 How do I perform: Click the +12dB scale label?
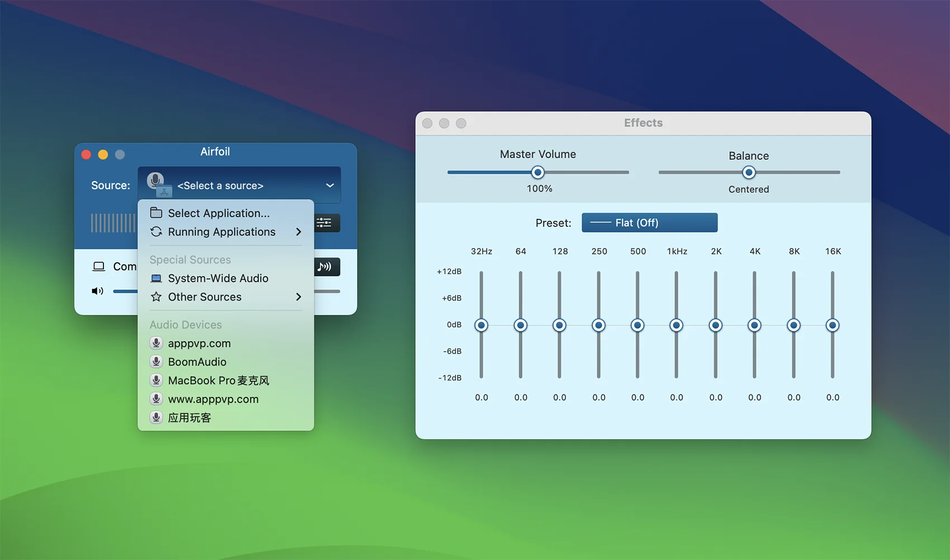[x=449, y=272]
